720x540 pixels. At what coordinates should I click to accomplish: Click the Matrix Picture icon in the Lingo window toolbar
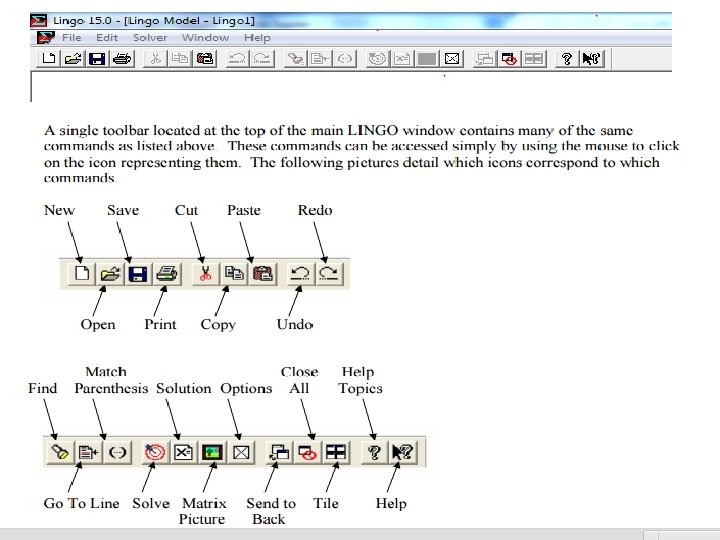pyautogui.click(x=427, y=59)
